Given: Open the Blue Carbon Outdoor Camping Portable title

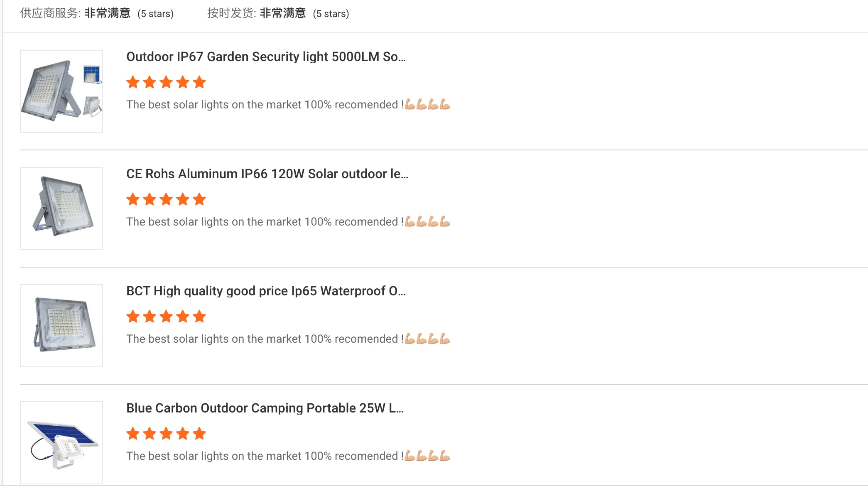Looking at the screenshot, I should [265, 408].
